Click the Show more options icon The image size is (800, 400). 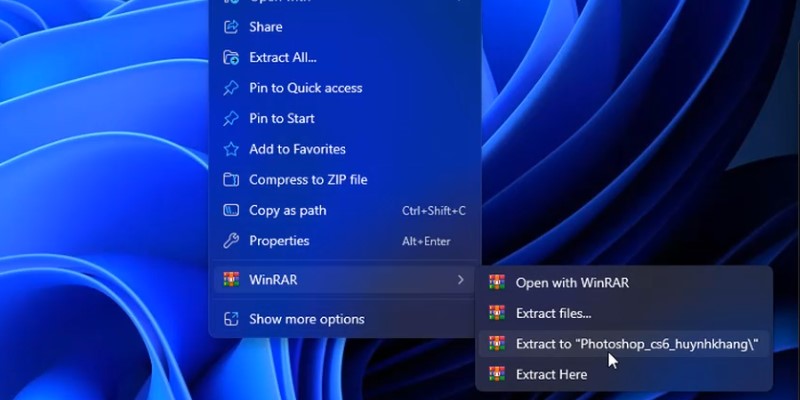[x=231, y=319]
